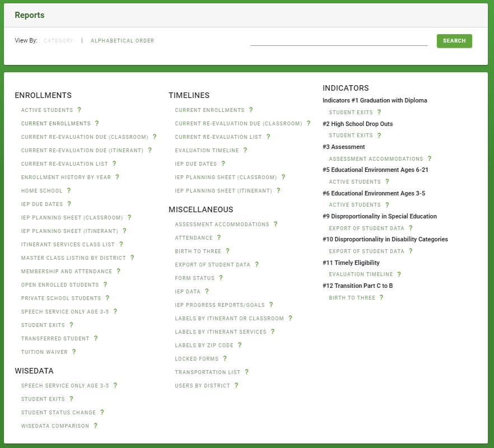Viewport: 494px width, 448px height.
Task: Click question mark beside Enrollment History By Year
Action: coord(117,177)
